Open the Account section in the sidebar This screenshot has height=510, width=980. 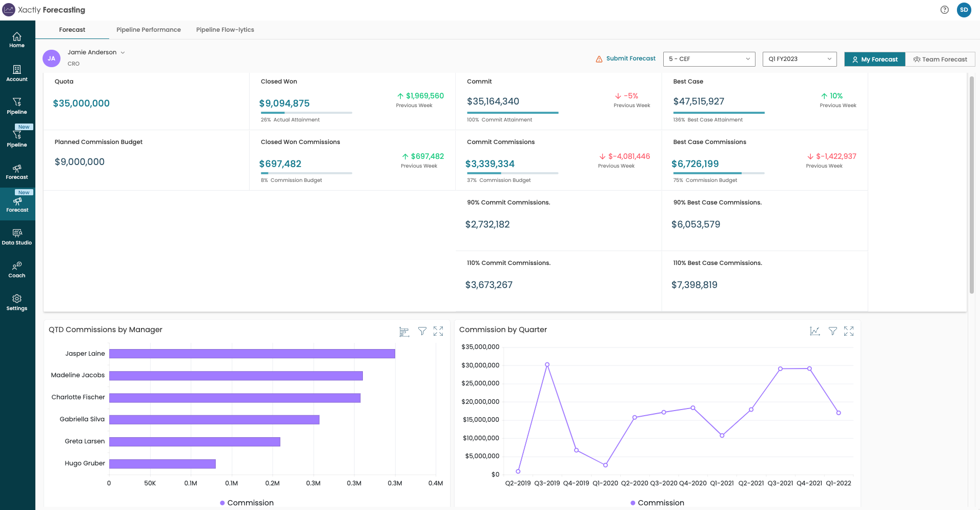pos(17,73)
